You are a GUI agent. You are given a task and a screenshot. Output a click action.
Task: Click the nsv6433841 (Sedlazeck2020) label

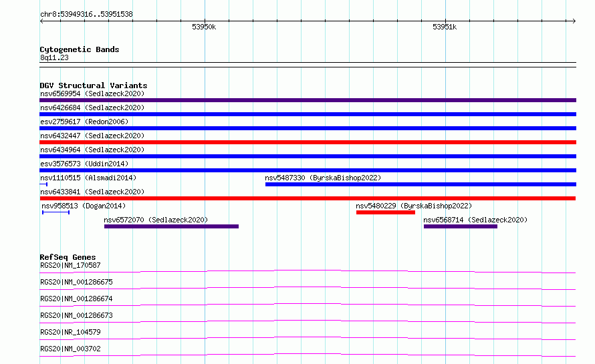tap(92, 192)
